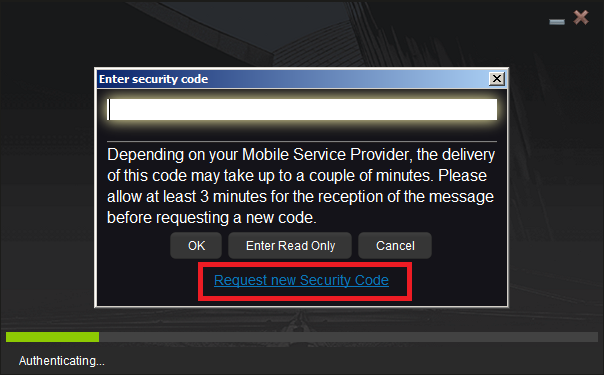Select the Authenticating... status text
Screen dimensions: 604x375
click(x=62, y=361)
